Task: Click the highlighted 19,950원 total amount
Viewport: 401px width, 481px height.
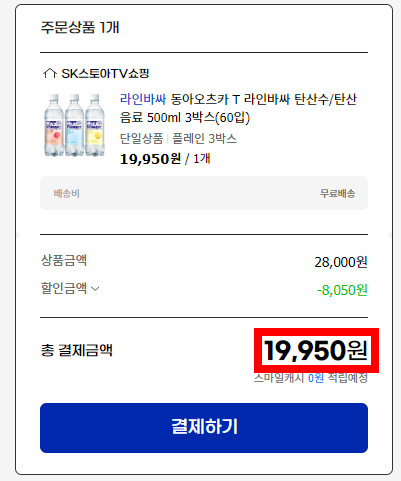Action: (316, 350)
